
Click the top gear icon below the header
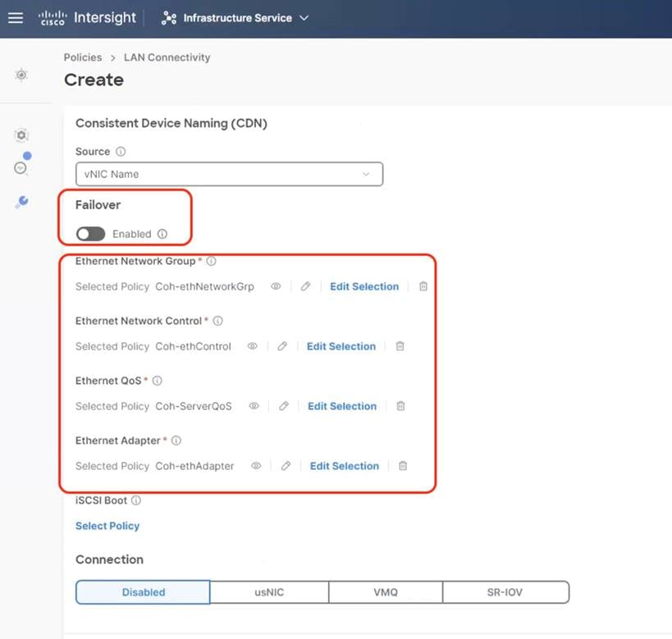click(x=21, y=75)
